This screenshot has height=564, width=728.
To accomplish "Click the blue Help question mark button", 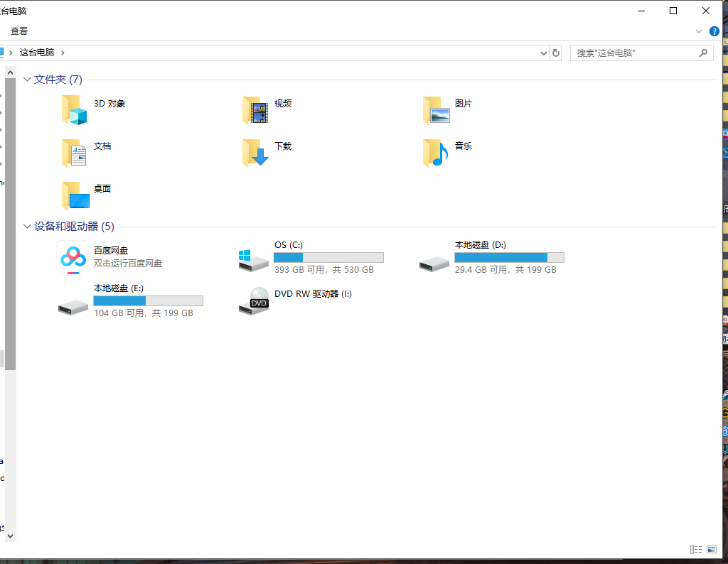I will click(714, 31).
